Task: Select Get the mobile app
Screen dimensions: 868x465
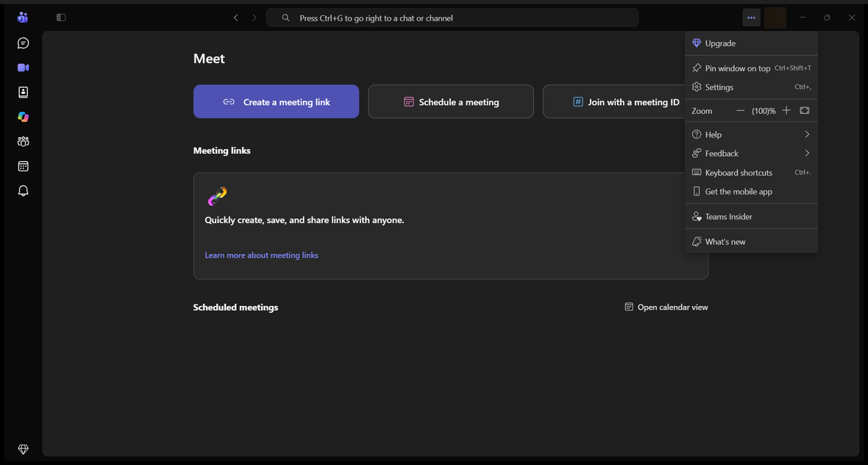Action: point(751,191)
